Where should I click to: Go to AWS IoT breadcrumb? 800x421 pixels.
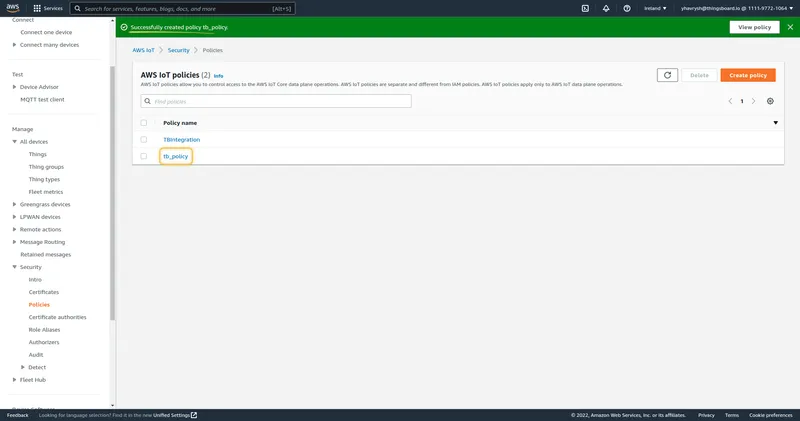tap(143, 50)
